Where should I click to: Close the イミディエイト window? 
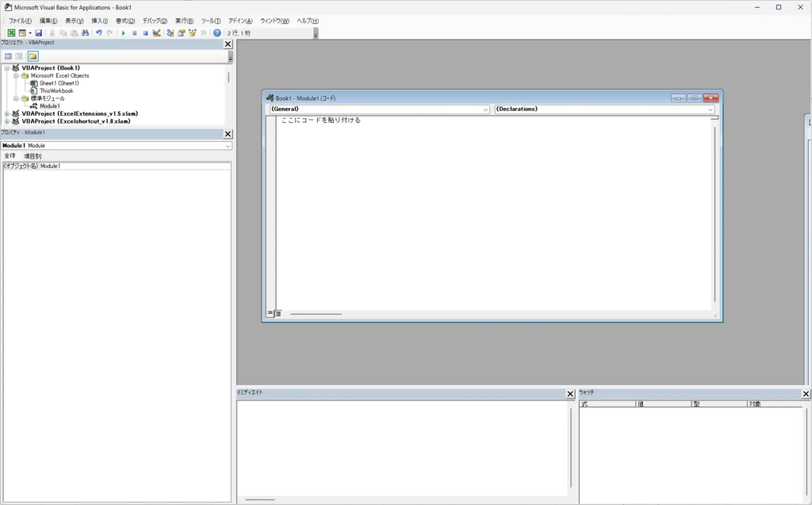coord(570,394)
